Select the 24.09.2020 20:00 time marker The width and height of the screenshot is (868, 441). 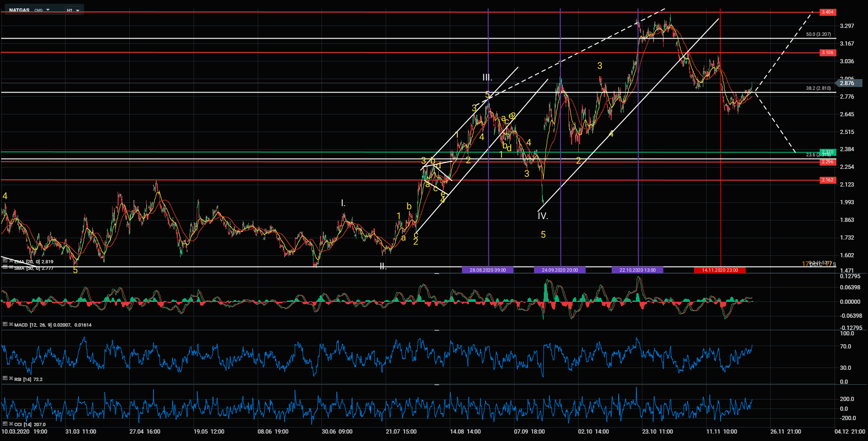tap(560, 270)
